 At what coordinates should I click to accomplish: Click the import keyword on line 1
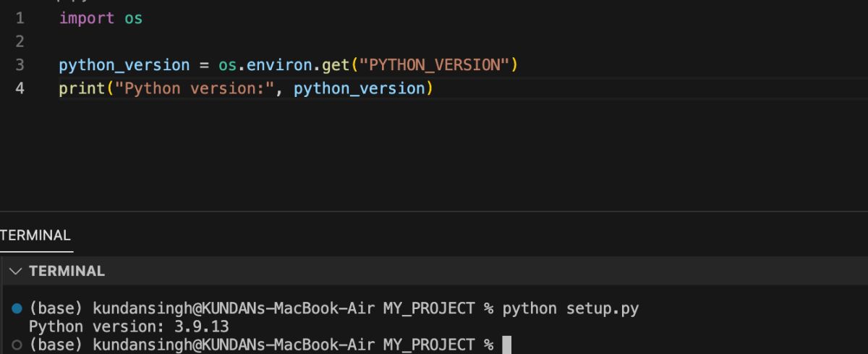click(86, 18)
